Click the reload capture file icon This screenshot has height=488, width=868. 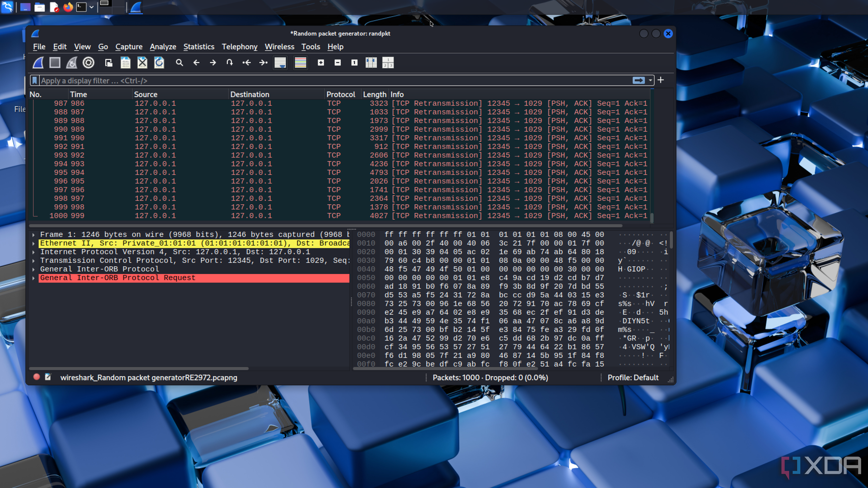click(x=159, y=63)
